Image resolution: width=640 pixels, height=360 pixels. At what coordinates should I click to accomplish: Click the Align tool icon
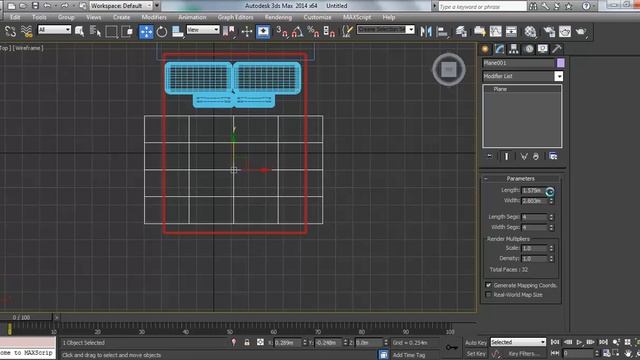point(442,31)
